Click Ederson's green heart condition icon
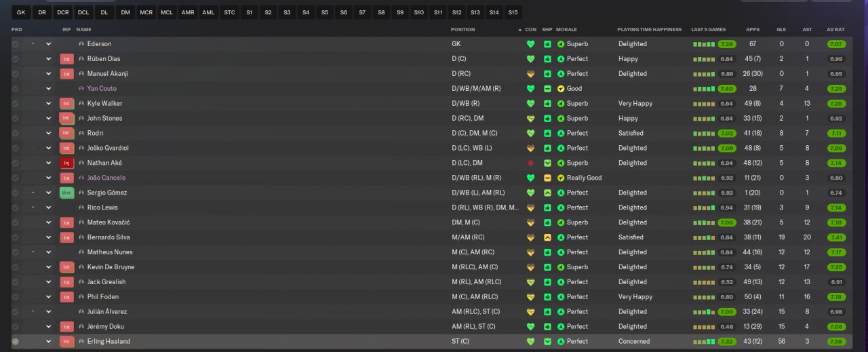Viewport: 868px width, 352px height. coord(530,44)
